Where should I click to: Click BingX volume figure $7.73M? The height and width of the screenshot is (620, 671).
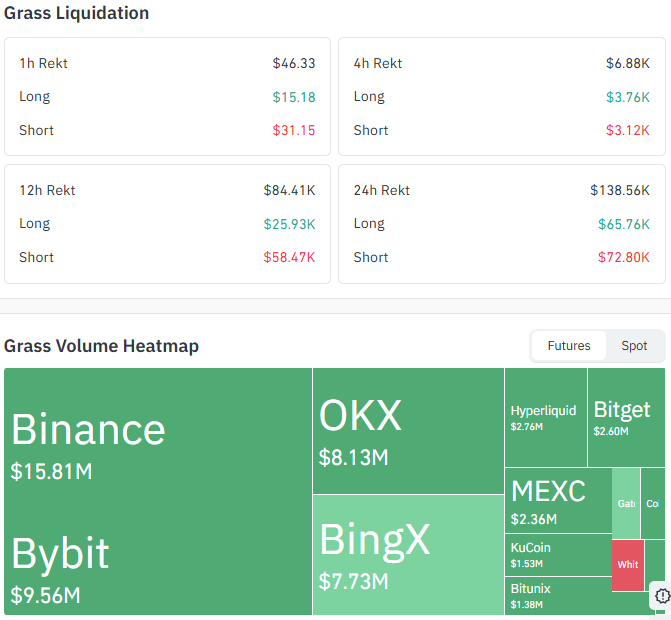pyautogui.click(x=353, y=581)
